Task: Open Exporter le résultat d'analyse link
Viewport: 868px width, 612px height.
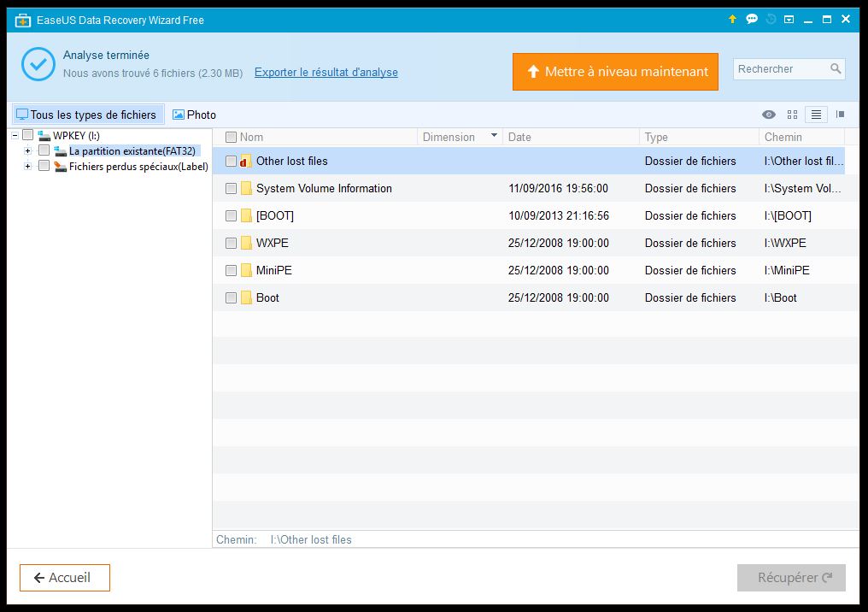Action: point(326,72)
